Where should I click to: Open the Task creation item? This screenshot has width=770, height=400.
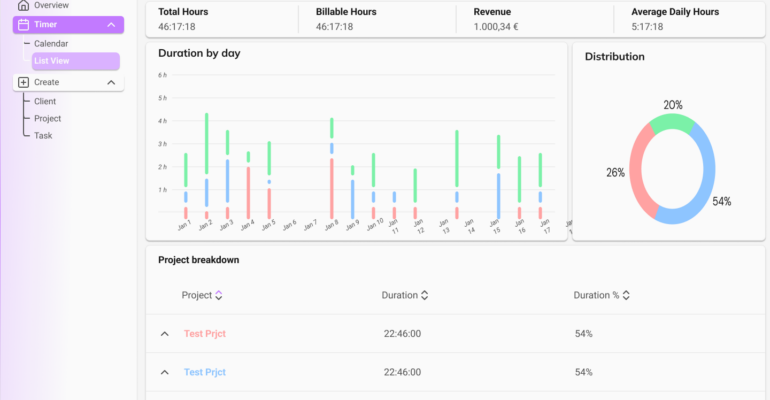pyautogui.click(x=43, y=135)
